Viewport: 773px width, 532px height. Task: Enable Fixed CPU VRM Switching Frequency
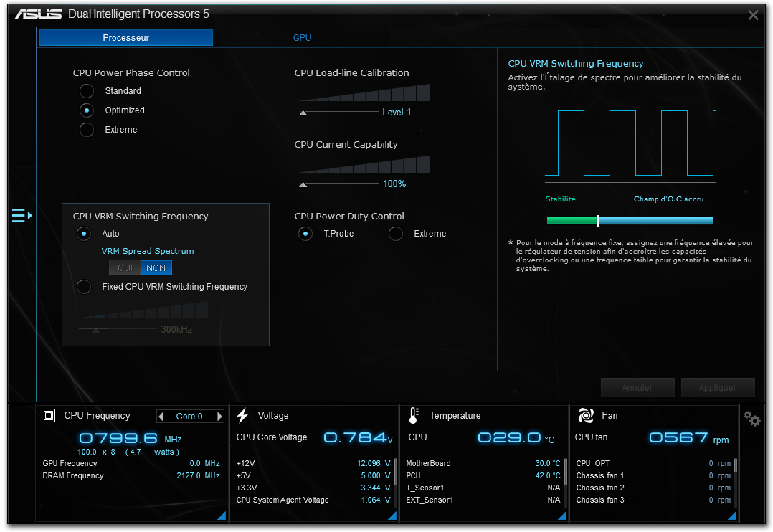(85, 287)
